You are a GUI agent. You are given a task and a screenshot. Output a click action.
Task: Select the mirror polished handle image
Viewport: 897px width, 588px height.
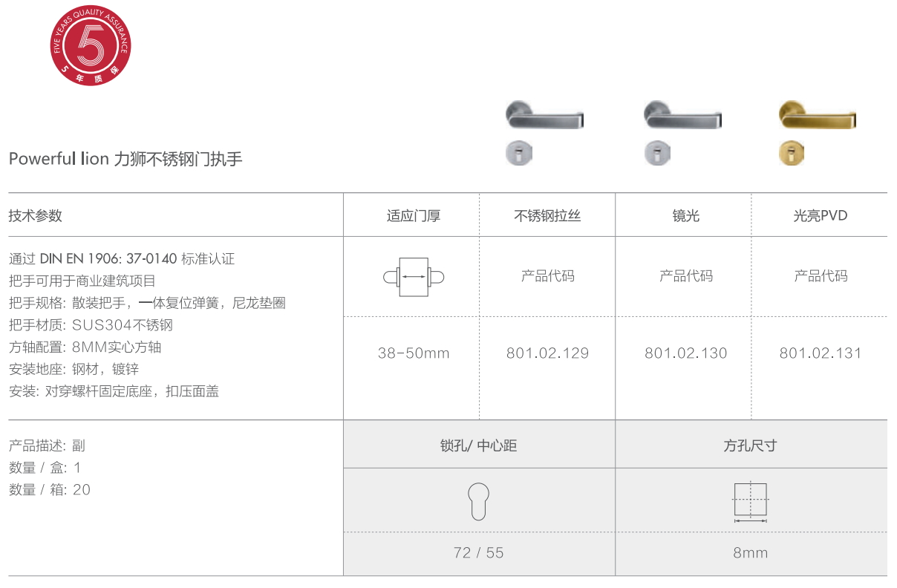pyautogui.click(x=682, y=115)
